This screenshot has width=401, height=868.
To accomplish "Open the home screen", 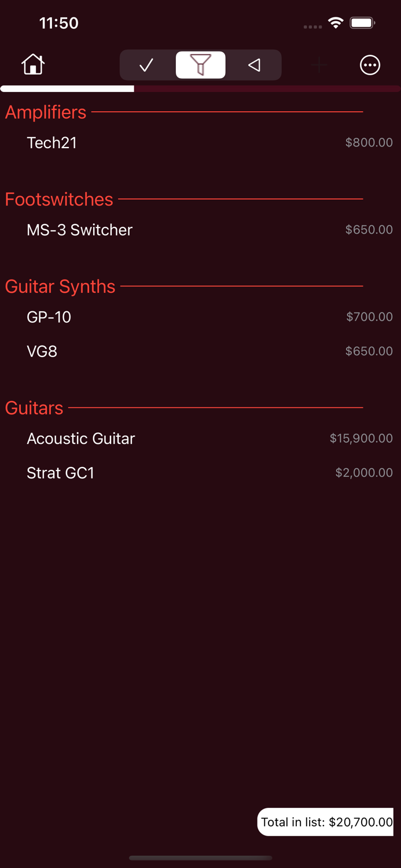I will point(33,65).
